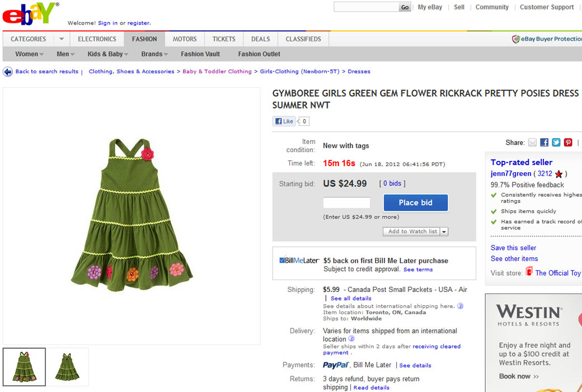
Task: Click the back arrow to search results
Action: [8, 72]
